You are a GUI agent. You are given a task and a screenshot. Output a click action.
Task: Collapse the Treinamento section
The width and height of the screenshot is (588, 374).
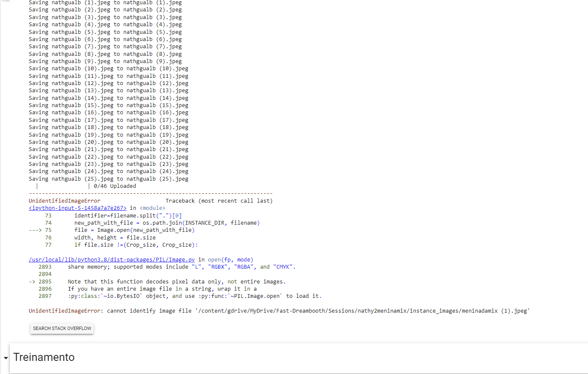pyautogui.click(x=5, y=358)
